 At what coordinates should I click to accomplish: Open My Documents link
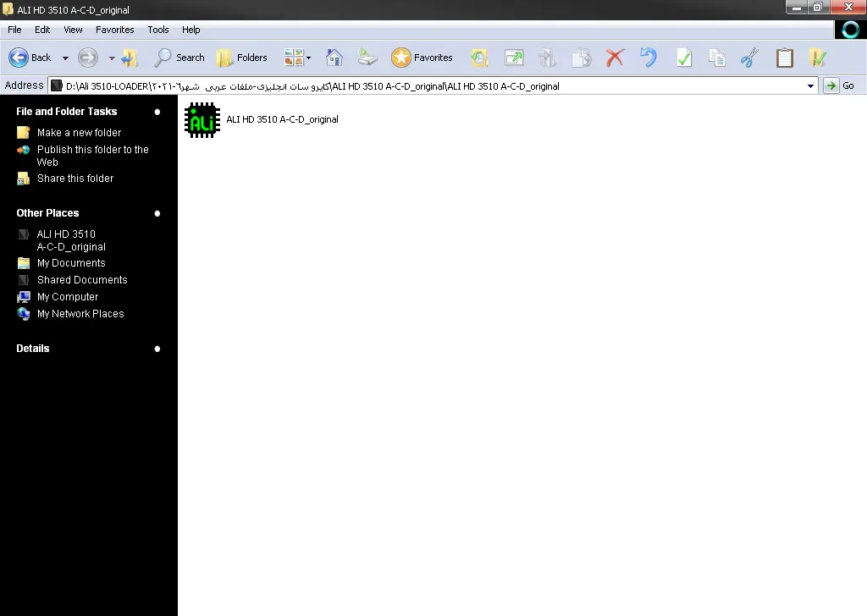point(71,263)
